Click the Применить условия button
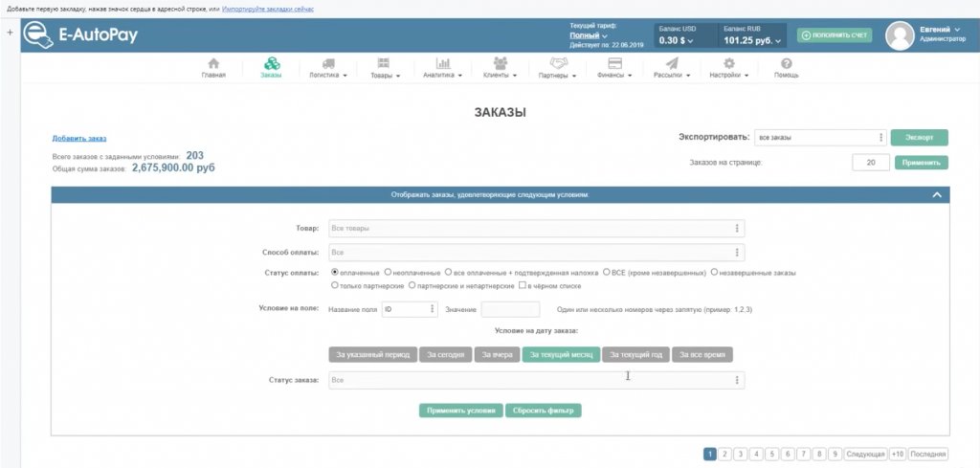 coord(459,411)
